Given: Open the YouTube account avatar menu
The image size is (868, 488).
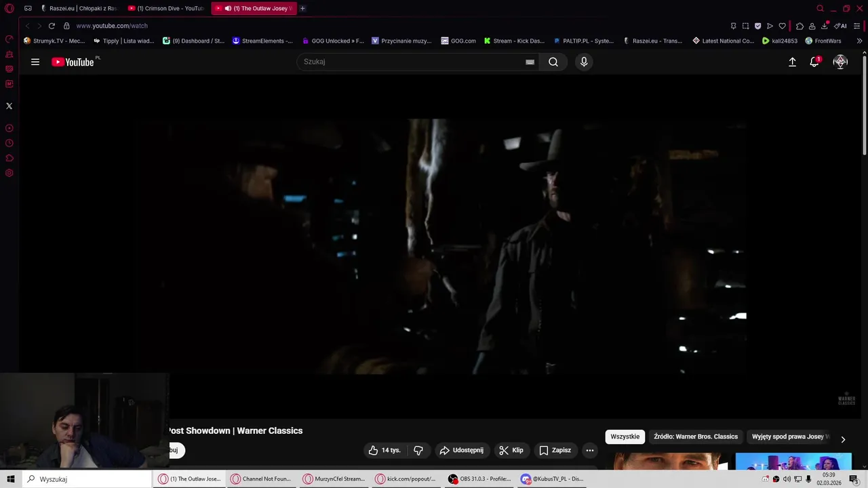Looking at the screenshot, I should coord(840,62).
